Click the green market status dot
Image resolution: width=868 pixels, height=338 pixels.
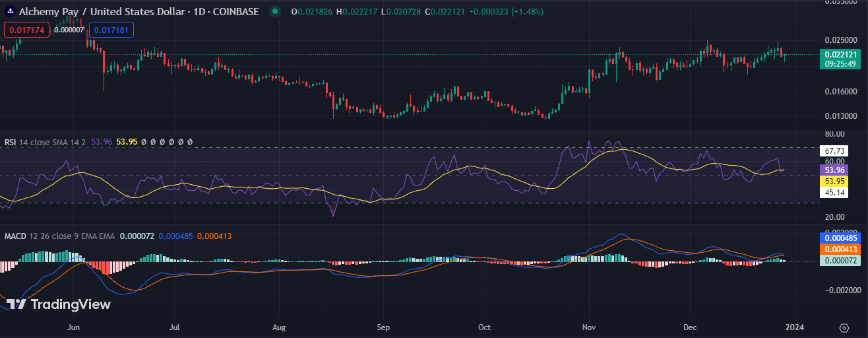tap(274, 12)
